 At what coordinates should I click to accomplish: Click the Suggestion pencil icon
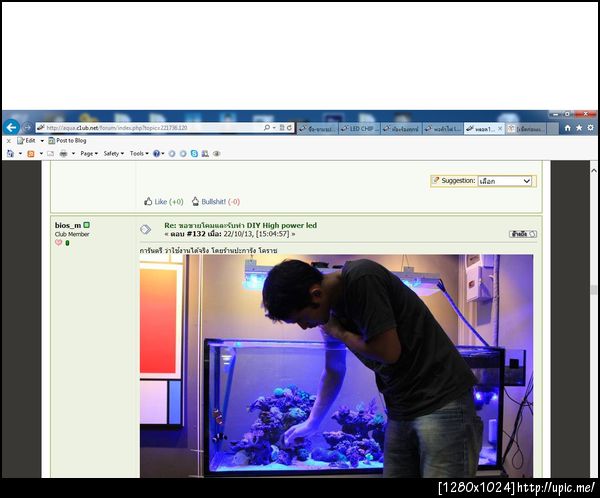436,180
